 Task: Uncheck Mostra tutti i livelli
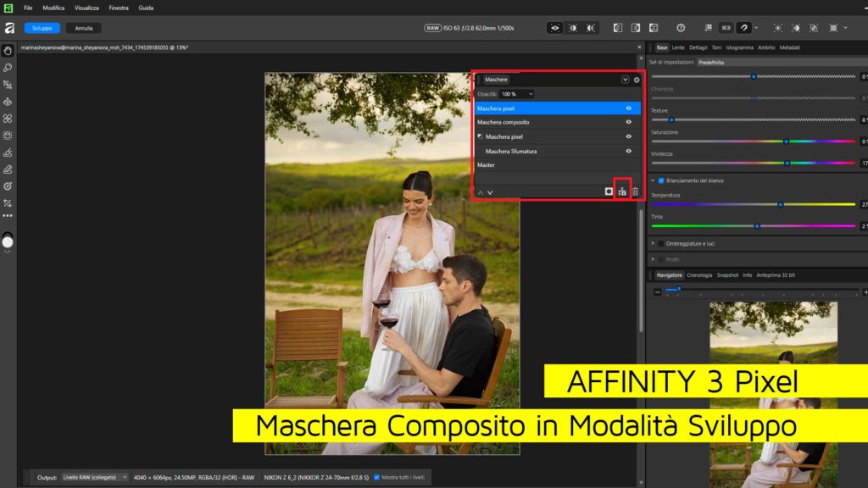(x=376, y=478)
